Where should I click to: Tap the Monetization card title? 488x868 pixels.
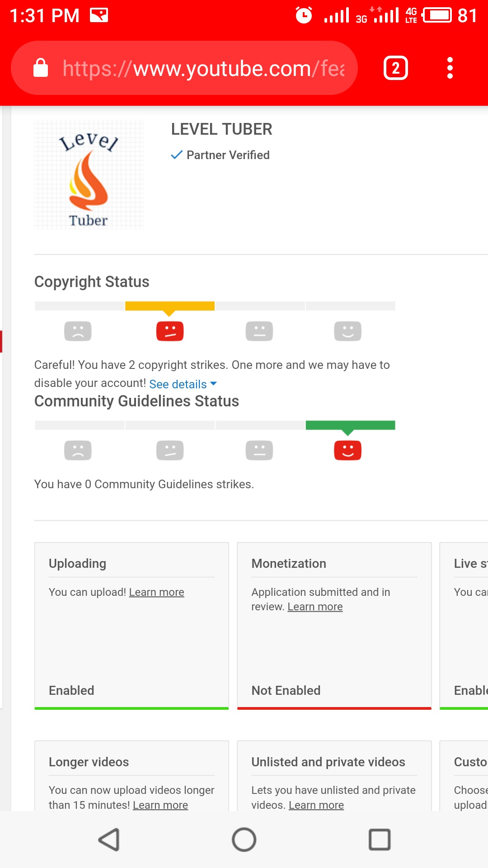tap(289, 563)
